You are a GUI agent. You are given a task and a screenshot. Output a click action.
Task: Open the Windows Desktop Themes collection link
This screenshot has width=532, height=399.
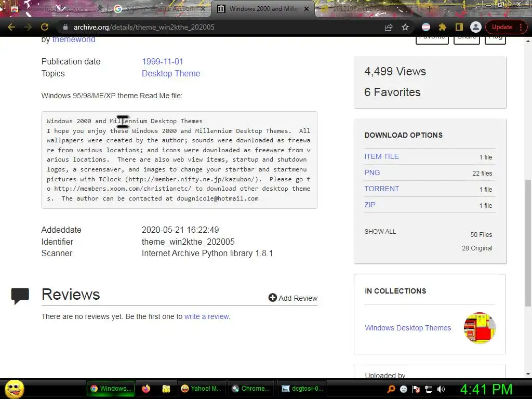408,328
